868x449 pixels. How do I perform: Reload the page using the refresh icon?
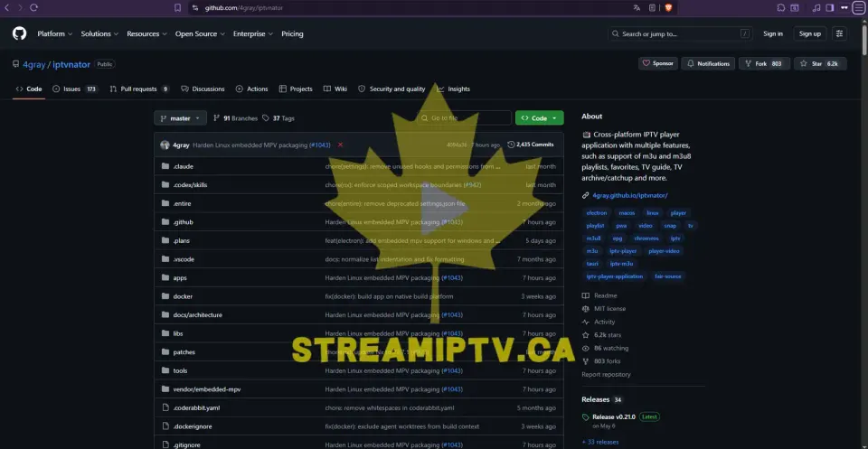click(x=33, y=8)
